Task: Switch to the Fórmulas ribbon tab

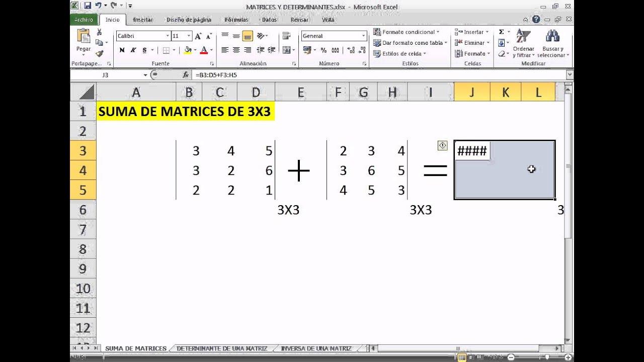Action: pos(236,20)
